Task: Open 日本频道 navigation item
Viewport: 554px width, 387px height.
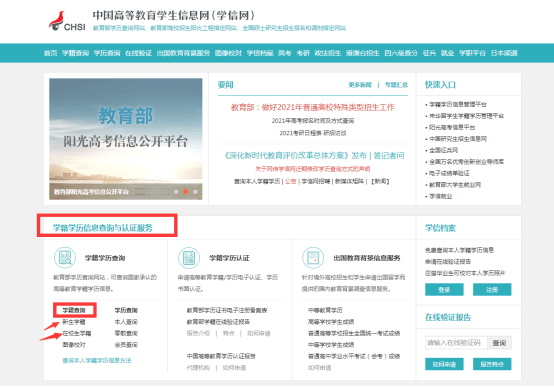Action: (x=504, y=53)
